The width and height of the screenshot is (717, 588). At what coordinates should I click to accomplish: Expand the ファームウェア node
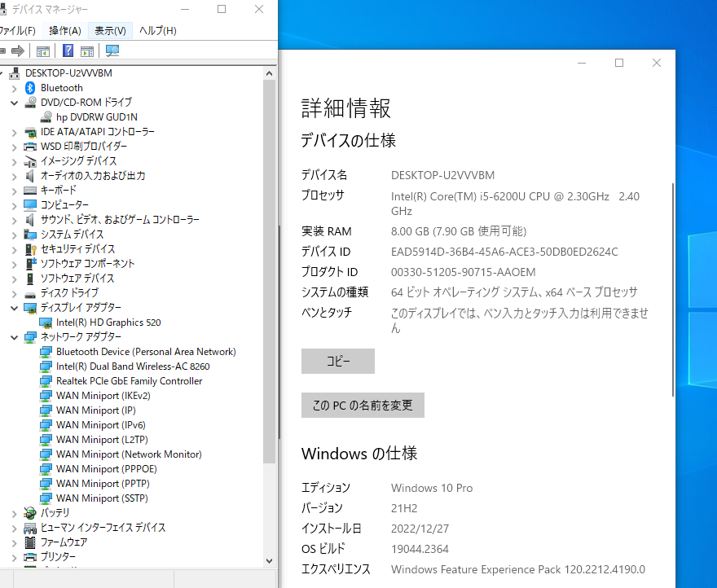pyautogui.click(x=14, y=542)
